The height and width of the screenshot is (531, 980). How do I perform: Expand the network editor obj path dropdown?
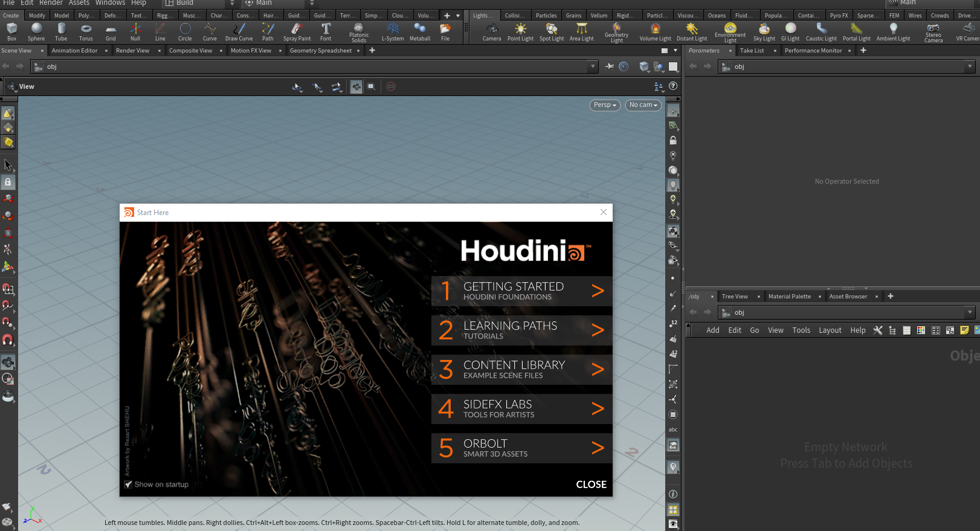(970, 312)
